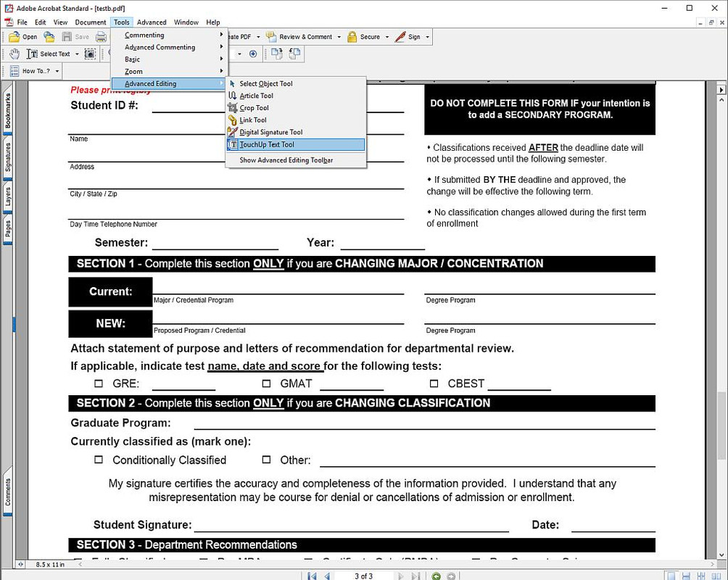Choose TouchUp Text Tool

(x=296, y=144)
